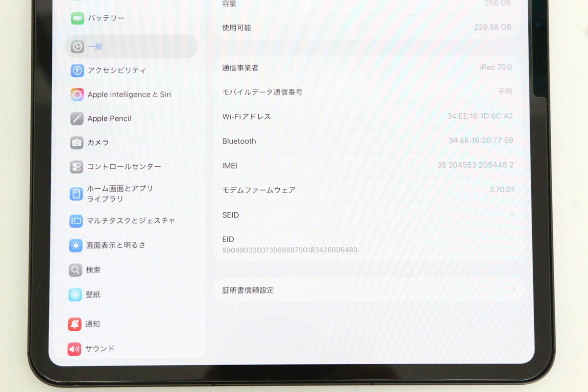Viewport: 588px width, 392px height.
Task: Tap the SEID label
Action: pyautogui.click(x=230, y=215)
